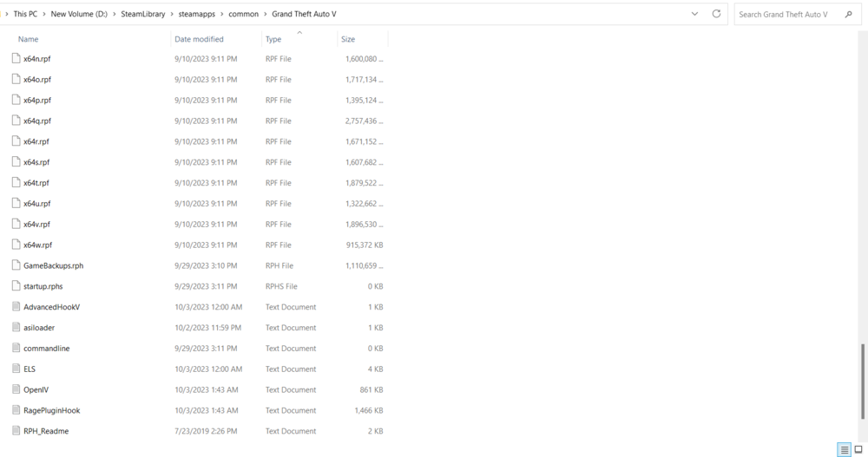
Task: Select the x64w.rpf file name
Action: coord(37,245)
